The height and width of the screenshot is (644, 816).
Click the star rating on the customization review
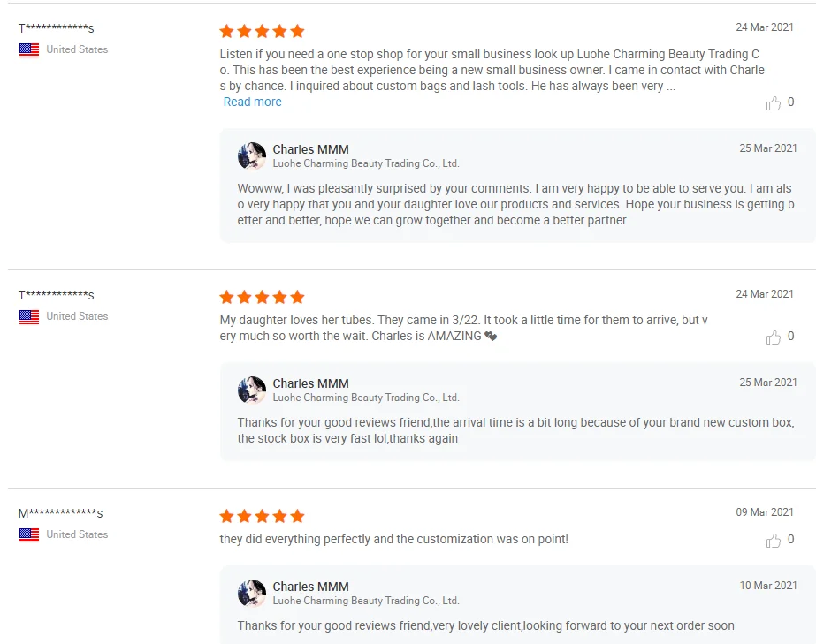pos(262,516)
